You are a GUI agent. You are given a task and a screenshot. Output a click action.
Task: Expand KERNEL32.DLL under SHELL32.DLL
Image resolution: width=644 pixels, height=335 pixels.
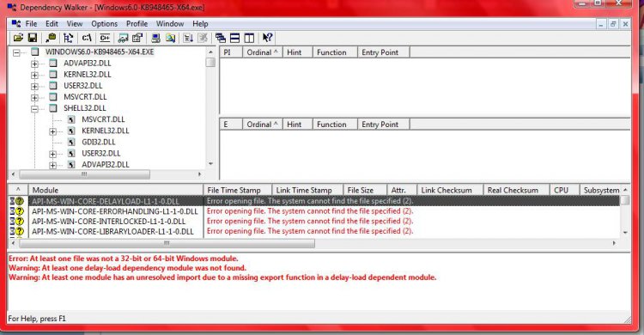tap(52, 131)
